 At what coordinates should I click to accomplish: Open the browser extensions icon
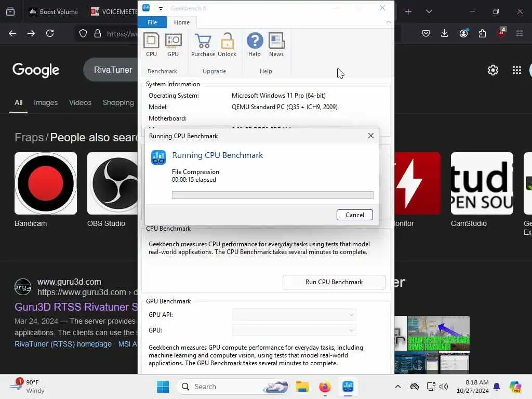click(482, 33)
